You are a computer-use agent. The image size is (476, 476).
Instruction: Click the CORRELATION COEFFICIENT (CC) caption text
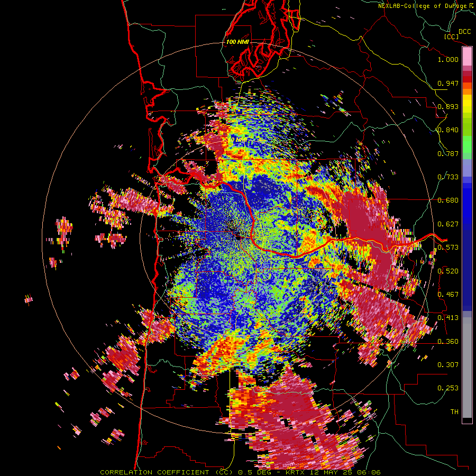pyautogui.click(x=167, y=472)
